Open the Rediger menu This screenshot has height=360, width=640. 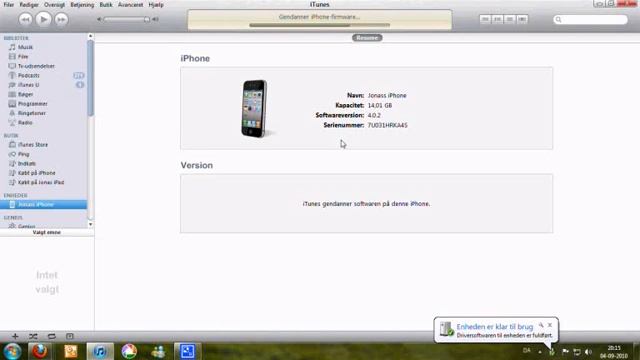(x=29, y=5)
